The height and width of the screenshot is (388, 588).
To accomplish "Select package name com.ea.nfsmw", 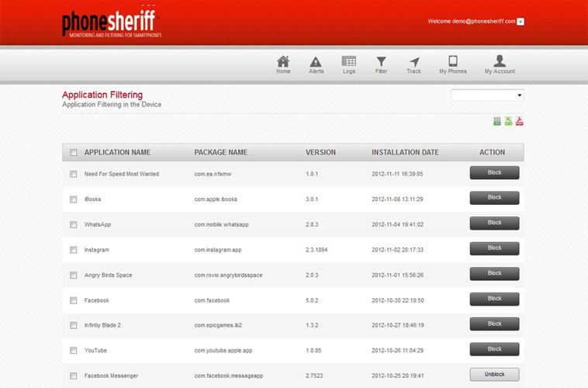I will (213, 174).
